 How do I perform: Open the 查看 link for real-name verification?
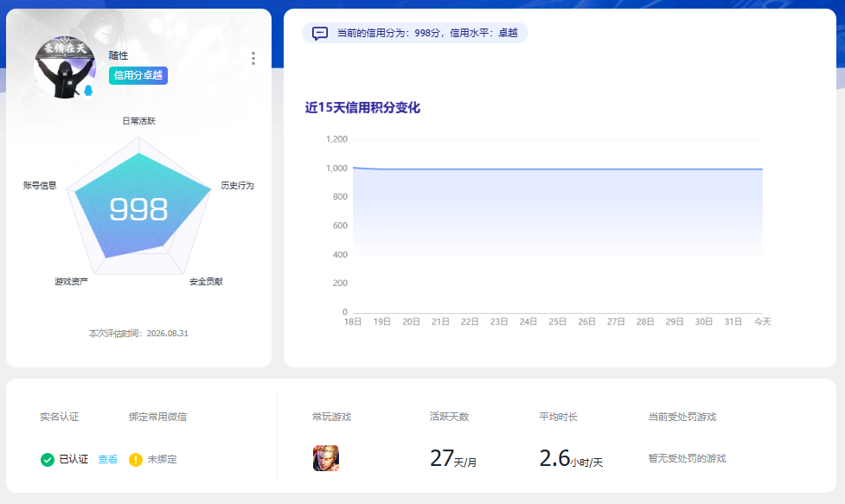coord(108,459)
